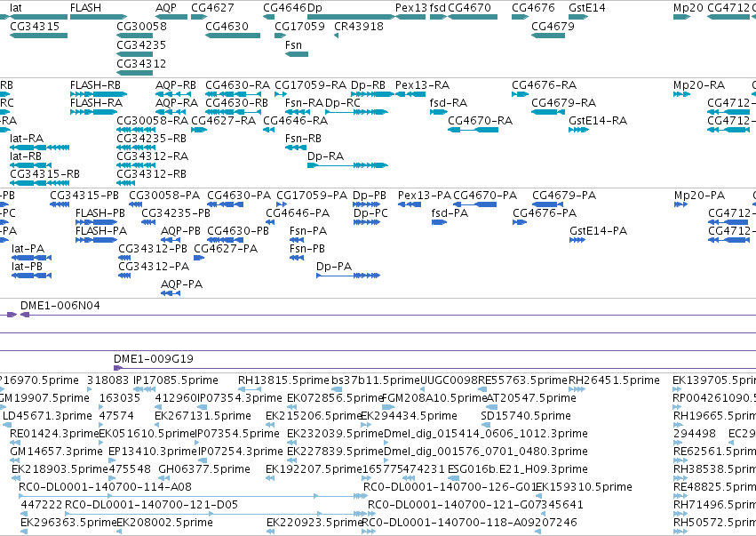Select the AQP-RB transcript label
756x536 pixels.
click(176, 85)
